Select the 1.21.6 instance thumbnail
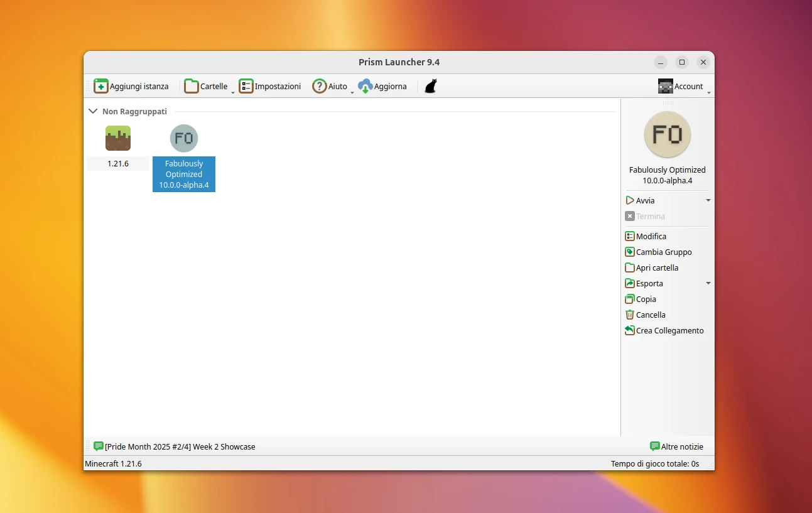The width and height of the screenshot is (812, 513). (x=118, y=138)
